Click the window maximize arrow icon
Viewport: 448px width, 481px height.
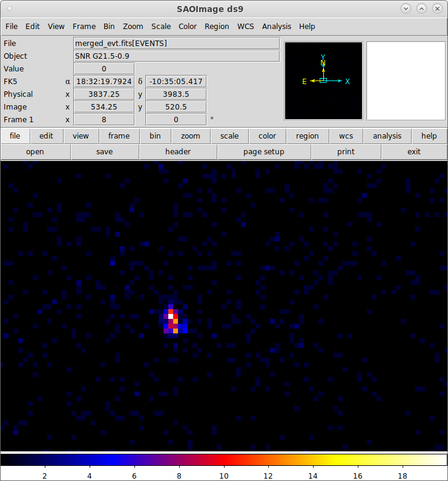point(421,8)
